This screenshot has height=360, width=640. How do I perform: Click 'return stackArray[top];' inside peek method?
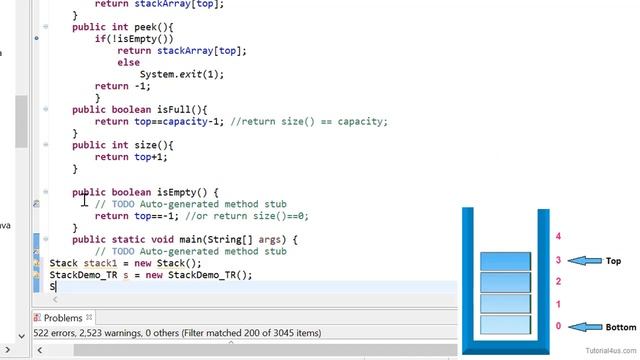182,51
